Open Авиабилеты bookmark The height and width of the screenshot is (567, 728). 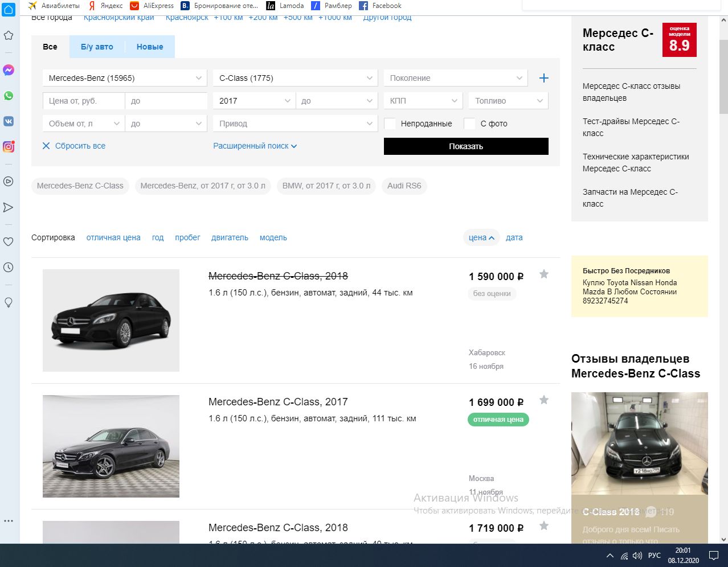(x=54, y=6)
